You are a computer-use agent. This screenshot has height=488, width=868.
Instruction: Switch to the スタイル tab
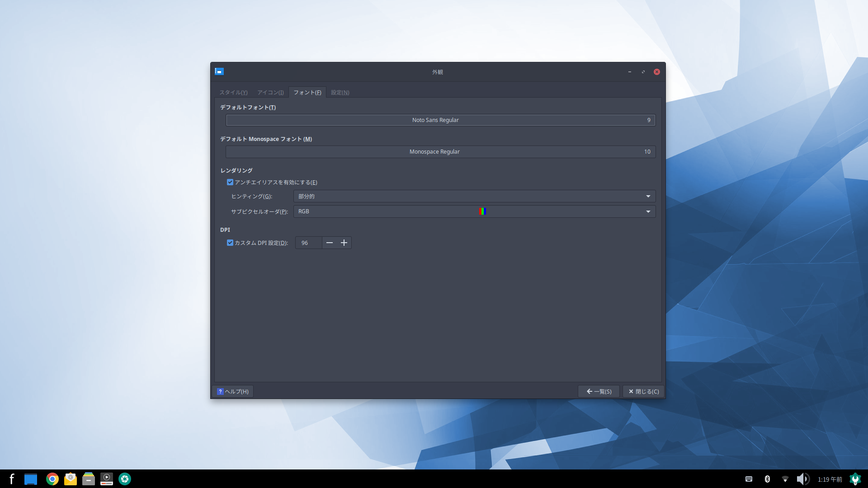point(233,93)
